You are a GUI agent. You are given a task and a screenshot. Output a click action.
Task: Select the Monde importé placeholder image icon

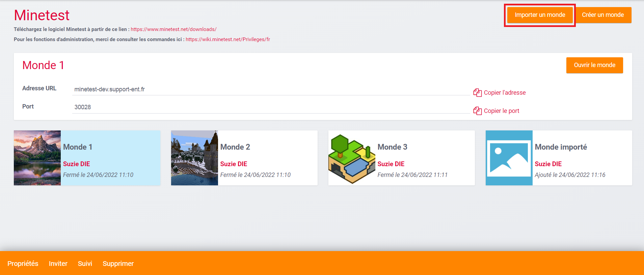click(509, 158)
